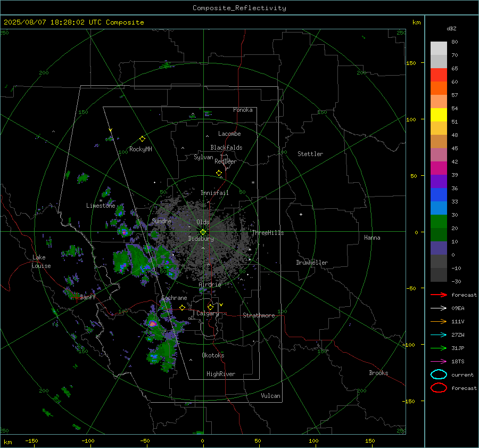
Task: Click the Sylvan label
Action: point(203,157)
